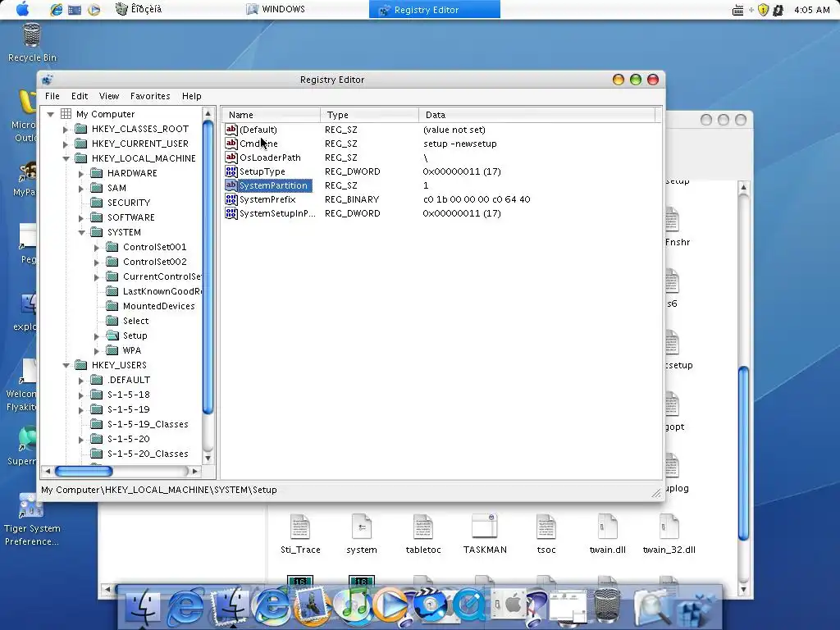Select the SystemPartition value name
Image resolution: width=840 pixels, height=630 pixels.
[273, 185]
